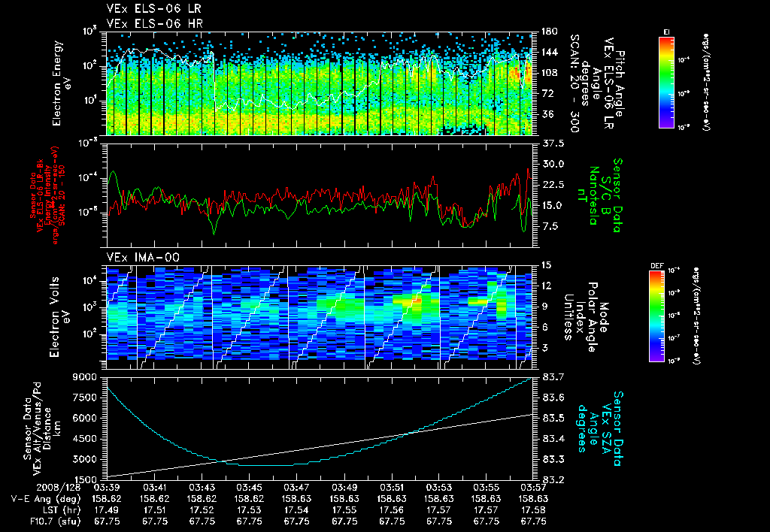Click the LST value 17.53

point(249,510)
